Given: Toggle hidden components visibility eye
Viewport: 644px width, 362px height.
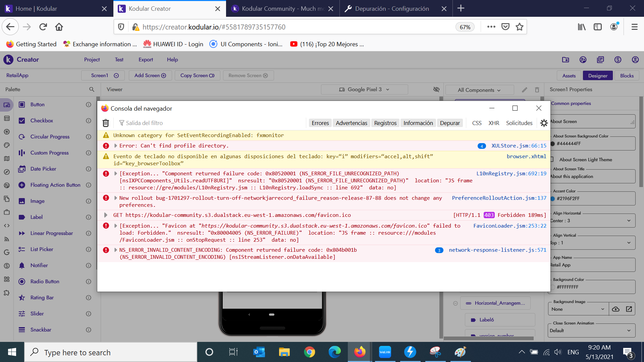Looking at the screenshot, I should (436, 89).
